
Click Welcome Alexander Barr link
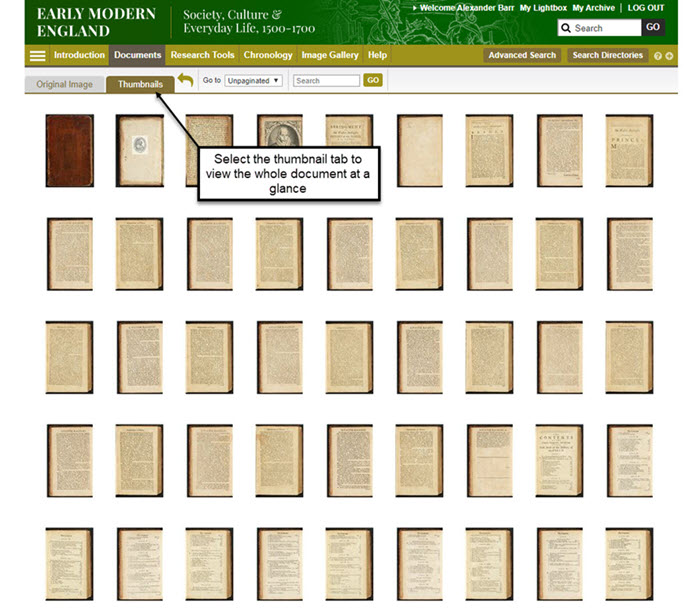click(467, 8)
